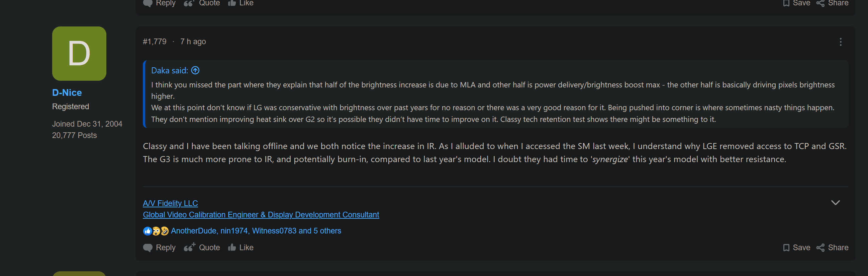
Task: Click Save on the previous post above
Action: point(796,3)
